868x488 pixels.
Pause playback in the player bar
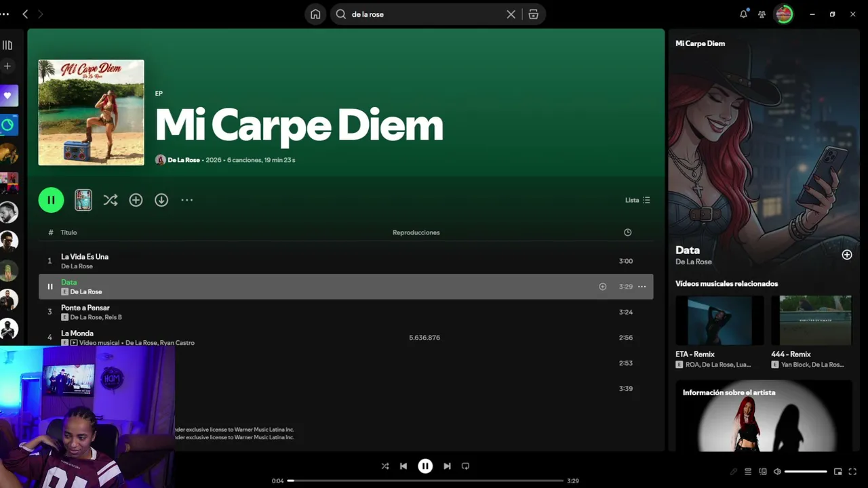[x=425, y=466]
